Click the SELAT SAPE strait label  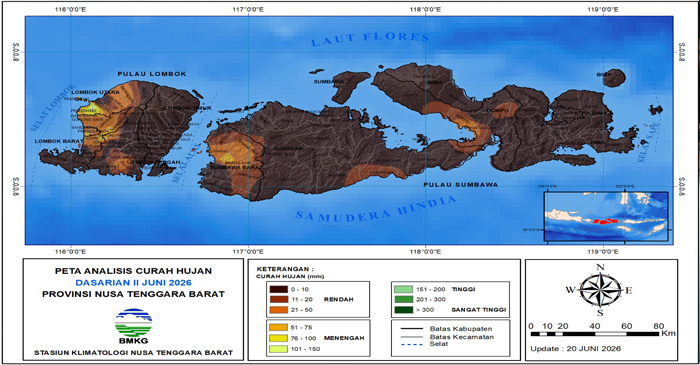coord(648,142)
